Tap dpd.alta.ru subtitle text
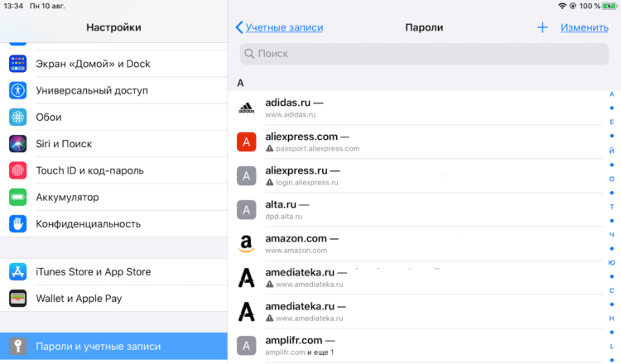 click(x=283, y=217)
